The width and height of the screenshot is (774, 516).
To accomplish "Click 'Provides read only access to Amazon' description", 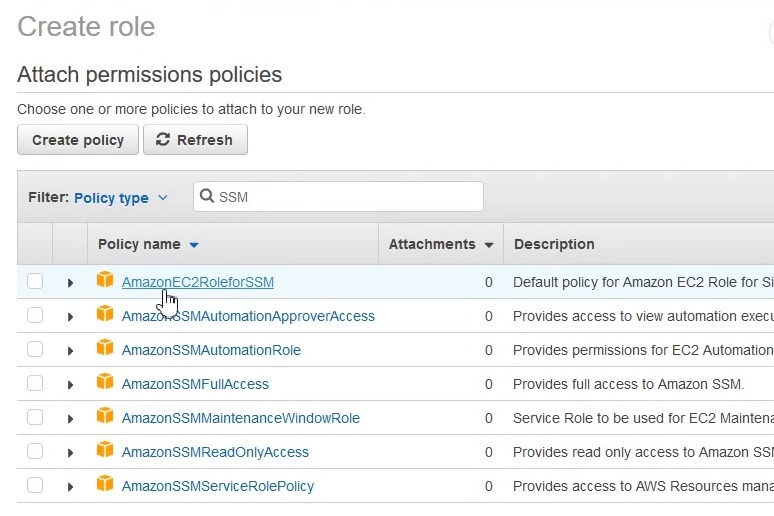I will pyautogui.click(x=643, y=453).
